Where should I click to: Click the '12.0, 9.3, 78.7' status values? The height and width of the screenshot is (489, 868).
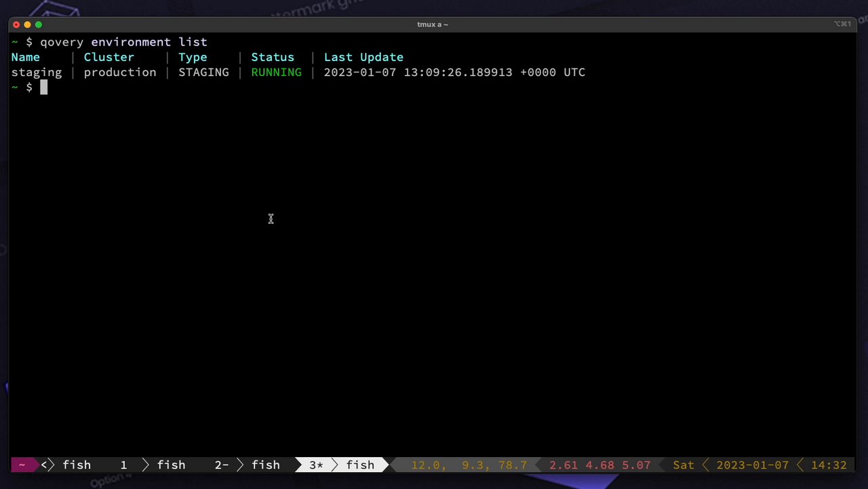click(x=469, y=465)
